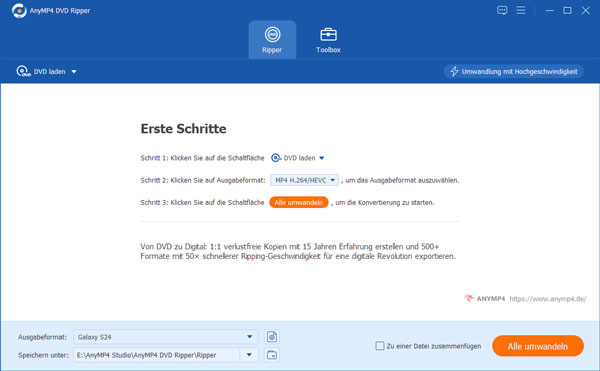Click the Speichern unter path field

coord(157,355)
